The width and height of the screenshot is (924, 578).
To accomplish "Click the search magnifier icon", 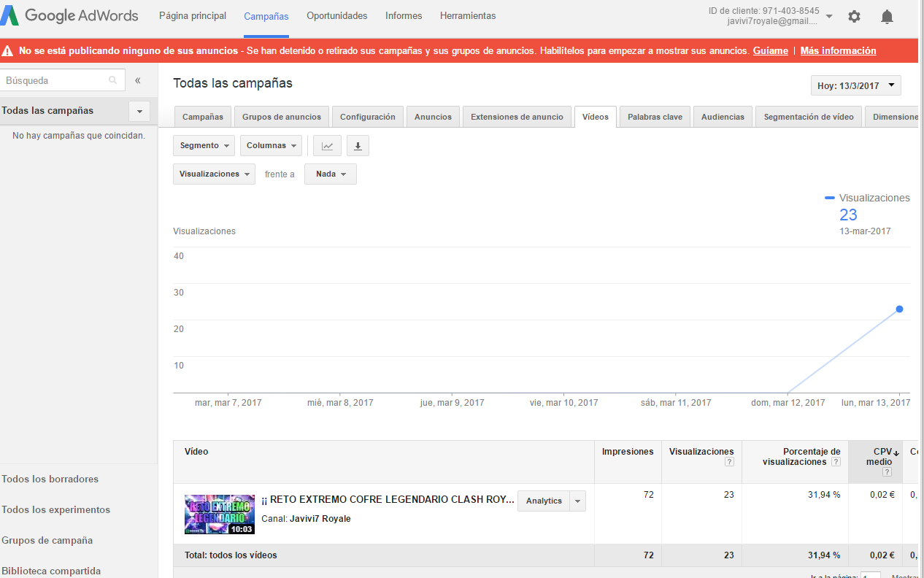I will pyautogui.click(x=112, y=81).
